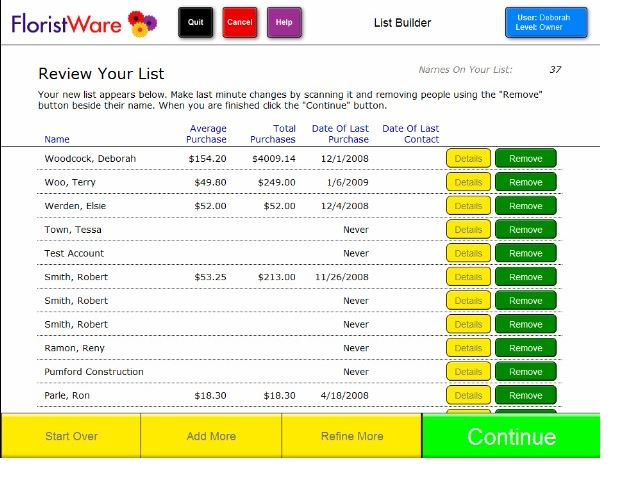Remove Ramon, Reny from the list

pos(526,348)
